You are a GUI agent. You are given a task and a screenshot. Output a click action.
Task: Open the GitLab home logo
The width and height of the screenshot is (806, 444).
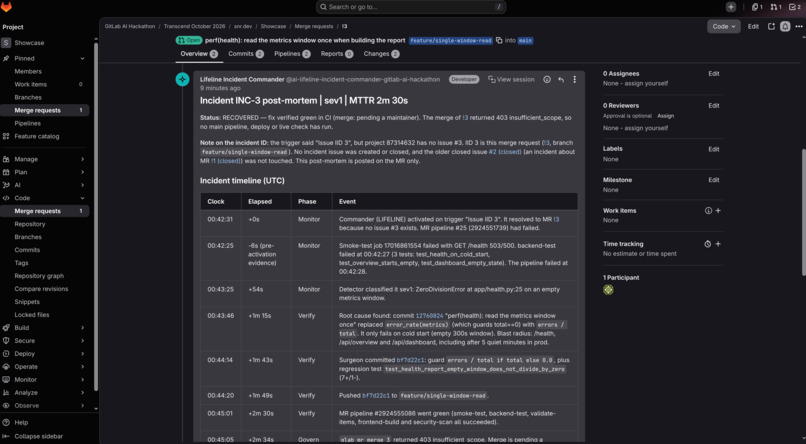pos(7,7)
